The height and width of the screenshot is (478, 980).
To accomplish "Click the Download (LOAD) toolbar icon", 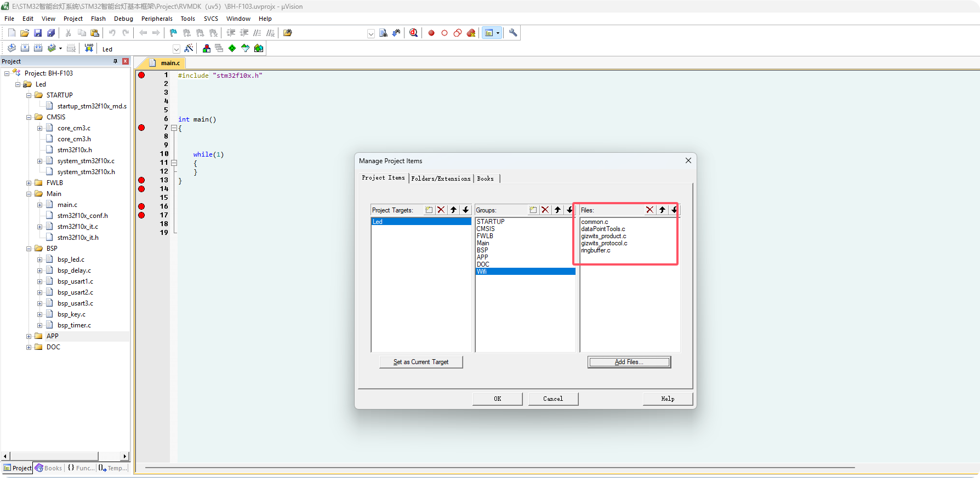I will tap(89, 48).
